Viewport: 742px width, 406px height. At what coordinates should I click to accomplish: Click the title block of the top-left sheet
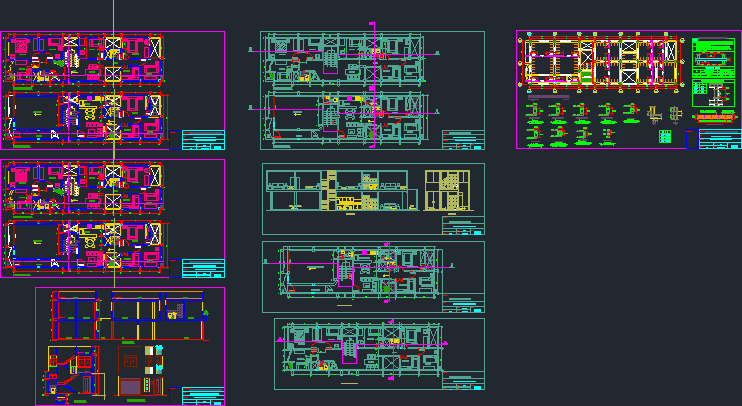pos(203,140)
